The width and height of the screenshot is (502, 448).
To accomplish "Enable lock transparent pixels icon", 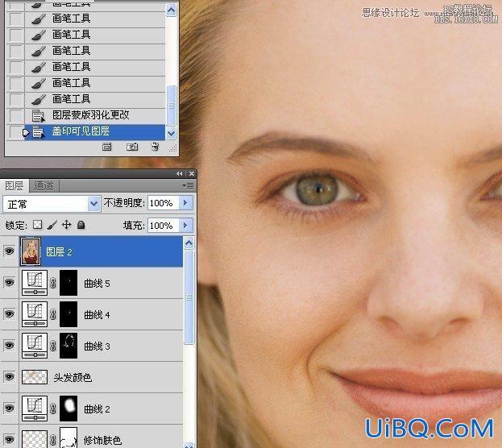I will tap(37, 225).
